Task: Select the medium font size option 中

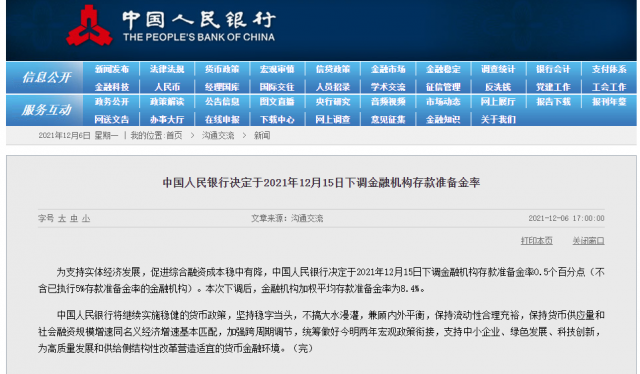Action: 74,218
